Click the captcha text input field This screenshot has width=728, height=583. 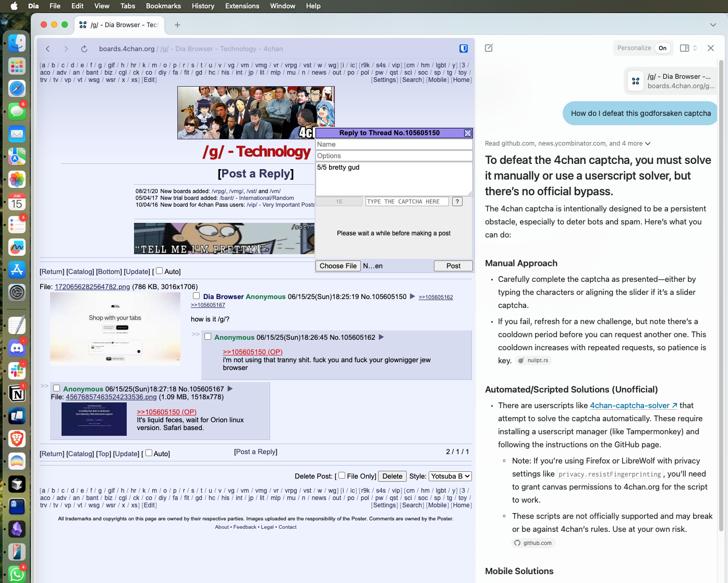click(x=407, y=201)
